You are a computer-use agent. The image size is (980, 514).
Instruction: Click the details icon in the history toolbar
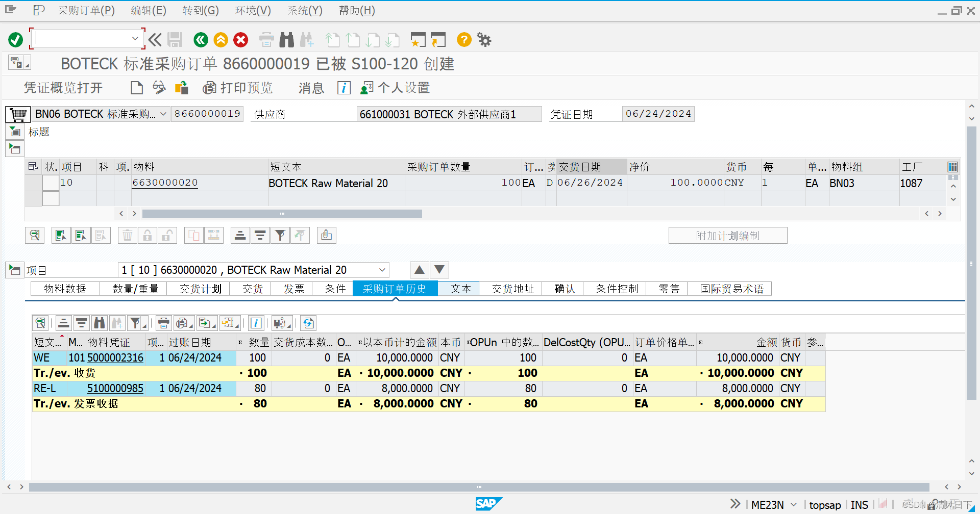40,323
